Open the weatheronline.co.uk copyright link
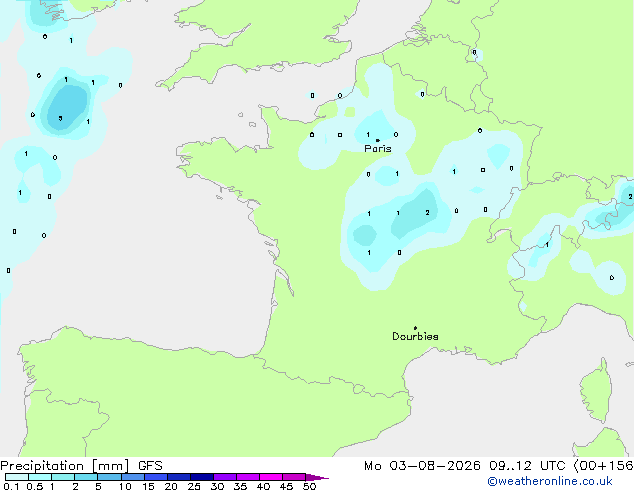The image size is (634, 490). click(x=550, y=481)
